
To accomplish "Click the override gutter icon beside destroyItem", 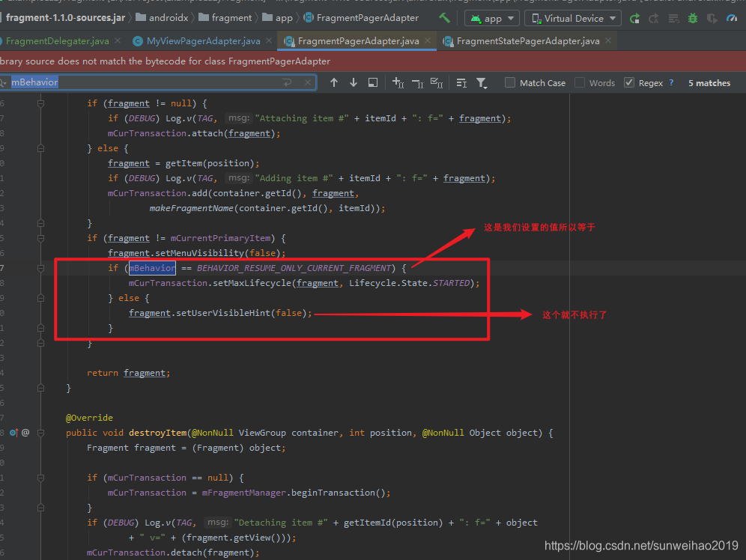I will [x=13, y=433].
